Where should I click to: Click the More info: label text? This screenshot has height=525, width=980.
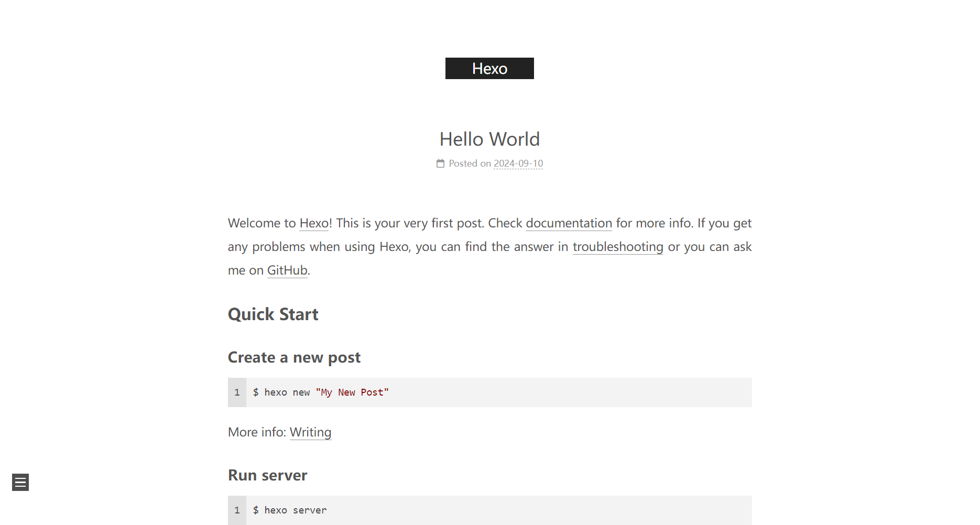pos(257,432)
